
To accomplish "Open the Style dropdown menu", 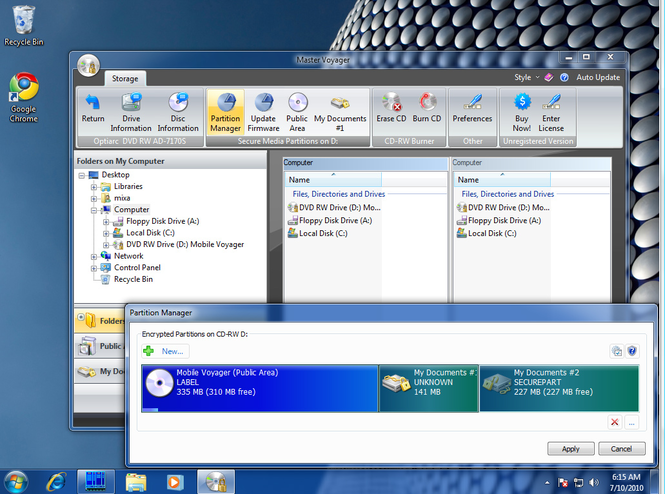I will pyautogui.click(x=526, y=77).
